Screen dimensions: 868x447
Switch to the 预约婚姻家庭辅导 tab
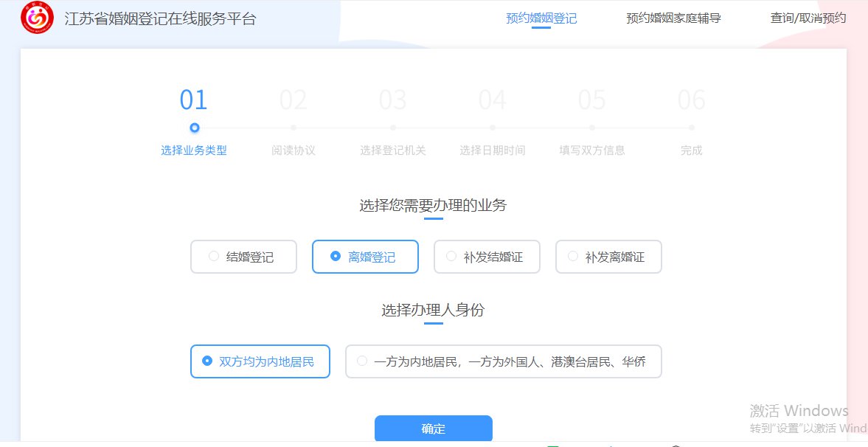coord(673,18)
